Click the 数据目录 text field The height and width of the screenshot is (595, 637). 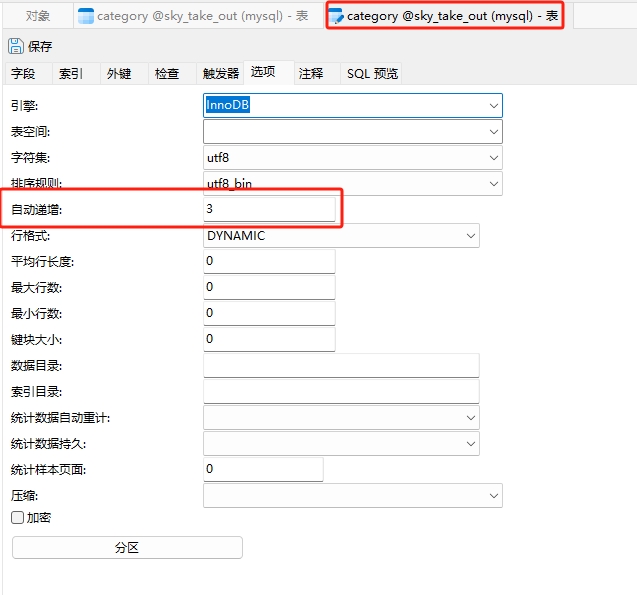click(341, 366)
